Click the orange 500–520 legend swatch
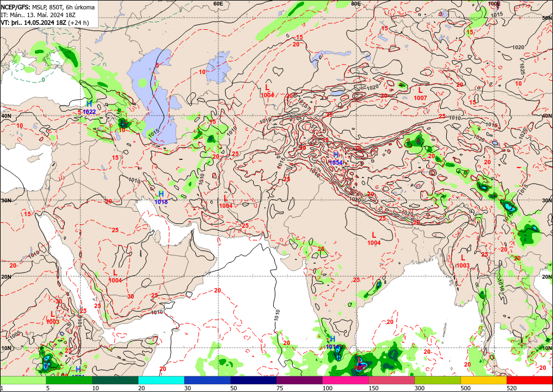 [483, 380]
